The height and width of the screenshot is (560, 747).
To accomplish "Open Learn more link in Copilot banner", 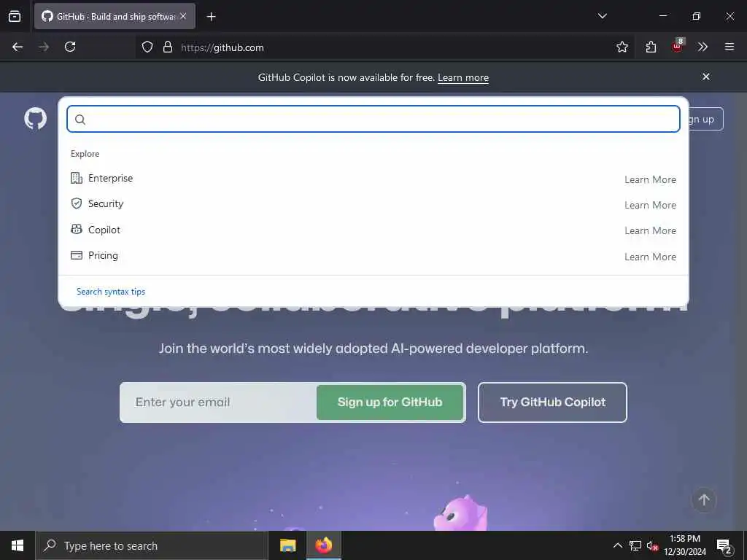I will [x=463, y=77].
